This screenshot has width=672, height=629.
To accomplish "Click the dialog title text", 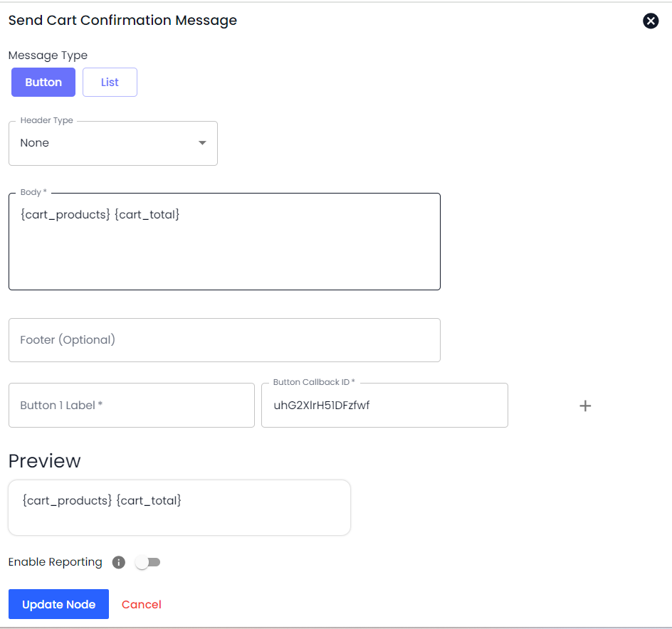I will click(x=122, y=21).
